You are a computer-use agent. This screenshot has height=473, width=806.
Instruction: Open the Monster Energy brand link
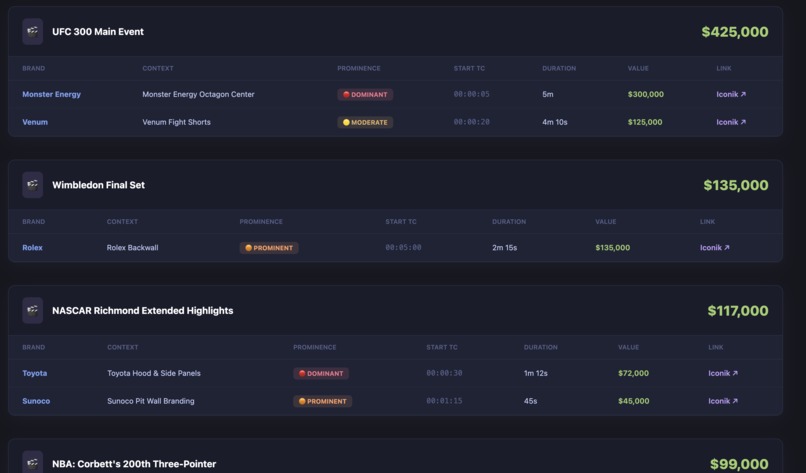click(51, 94)
